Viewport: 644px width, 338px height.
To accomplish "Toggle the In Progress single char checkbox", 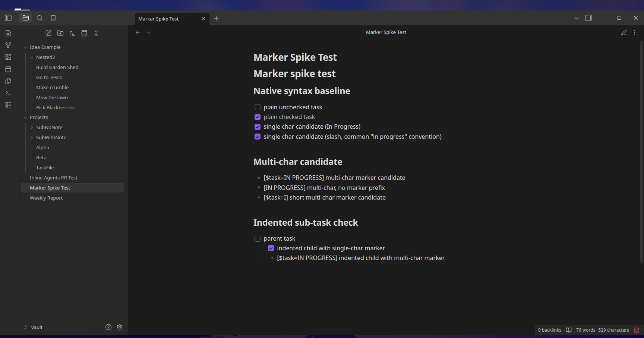I will pyautogui.click(x=258, y=127).
